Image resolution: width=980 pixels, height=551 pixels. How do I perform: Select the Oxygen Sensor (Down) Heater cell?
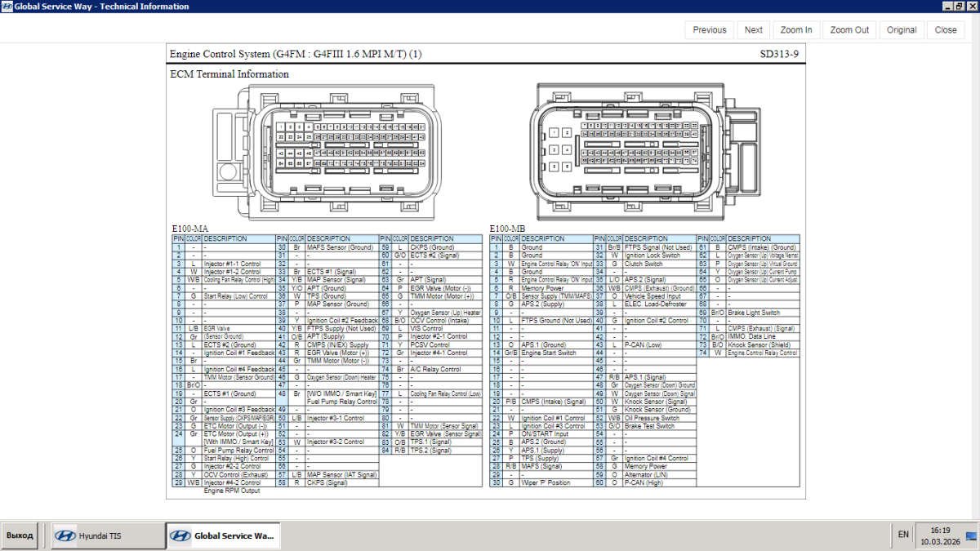[342, 377]
